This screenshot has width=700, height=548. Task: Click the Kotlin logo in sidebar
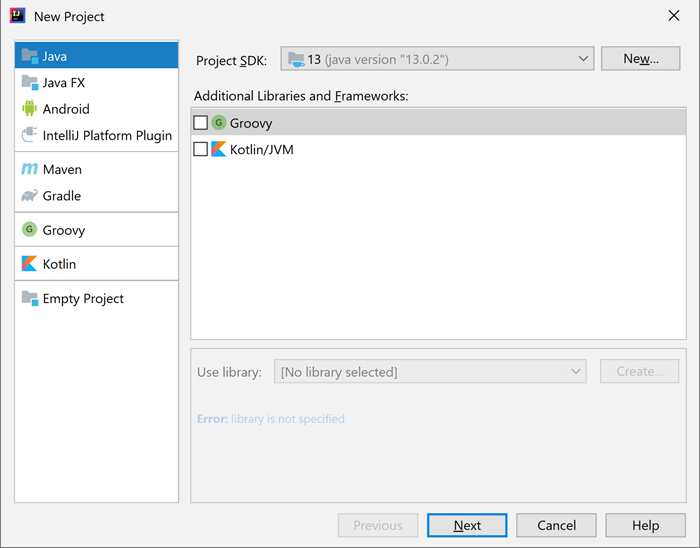(29, 264)
